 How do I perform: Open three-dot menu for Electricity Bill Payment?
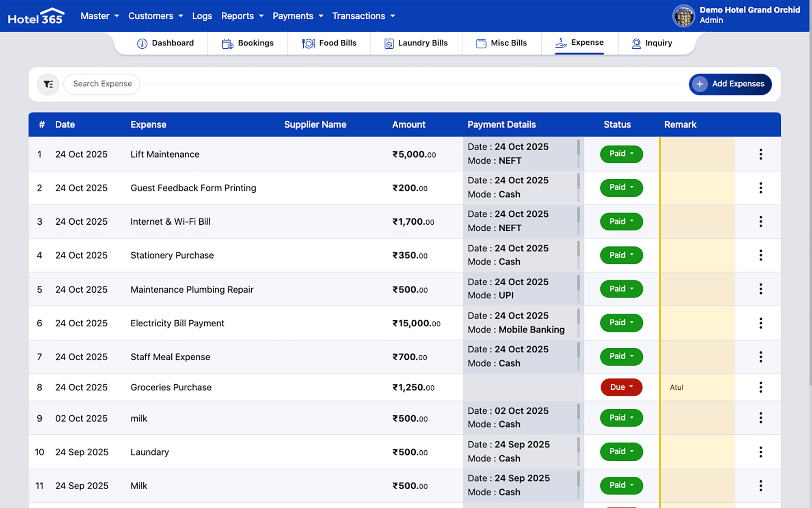pyautogui.click(x=760, y=323)
